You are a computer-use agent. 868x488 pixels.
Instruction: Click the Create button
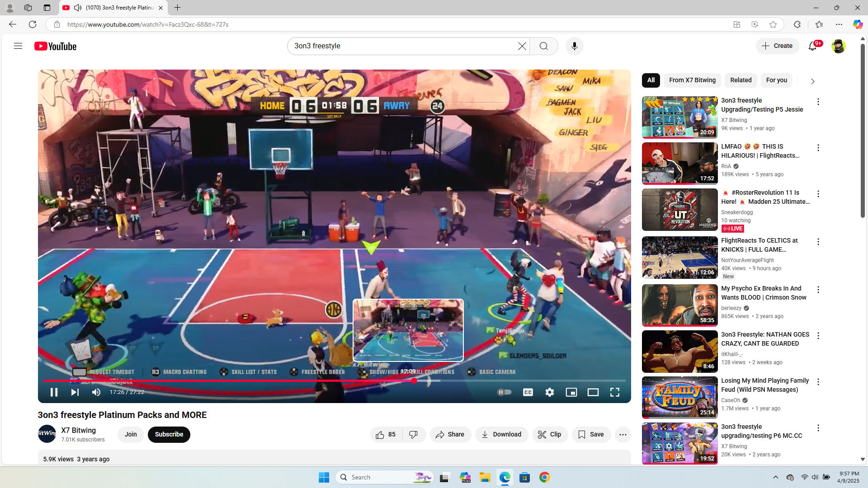(778, 46)
